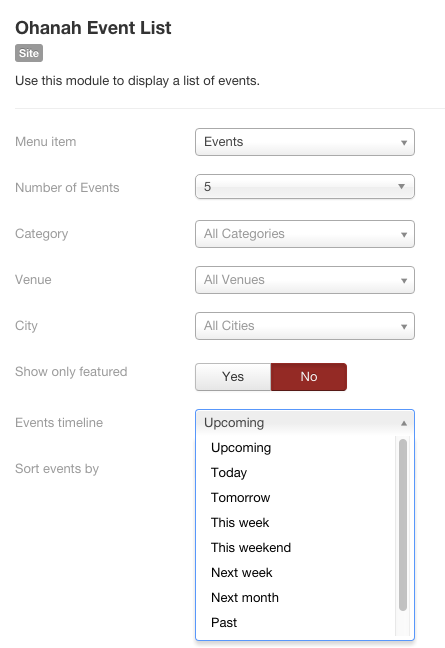Choose This week in the timeline options
Image resolution: width=445 pixels, height=648 pixels.
click(296, 522)
